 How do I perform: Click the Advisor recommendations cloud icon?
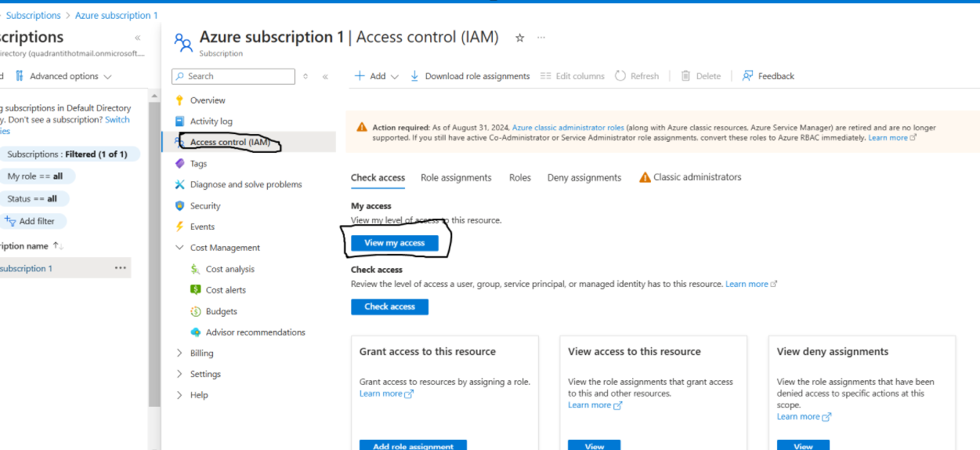tap(195, 332)
